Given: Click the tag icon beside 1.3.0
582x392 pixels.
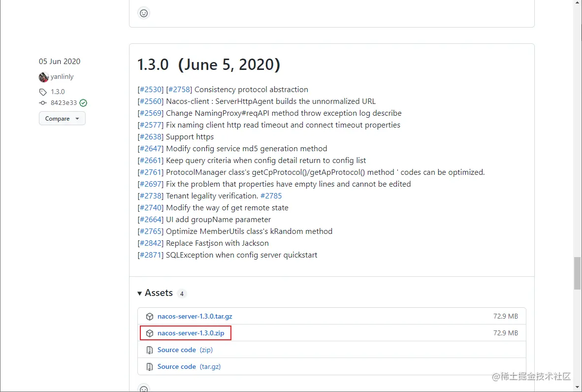Looking at the screenshot, I should [x=43, y=92].
